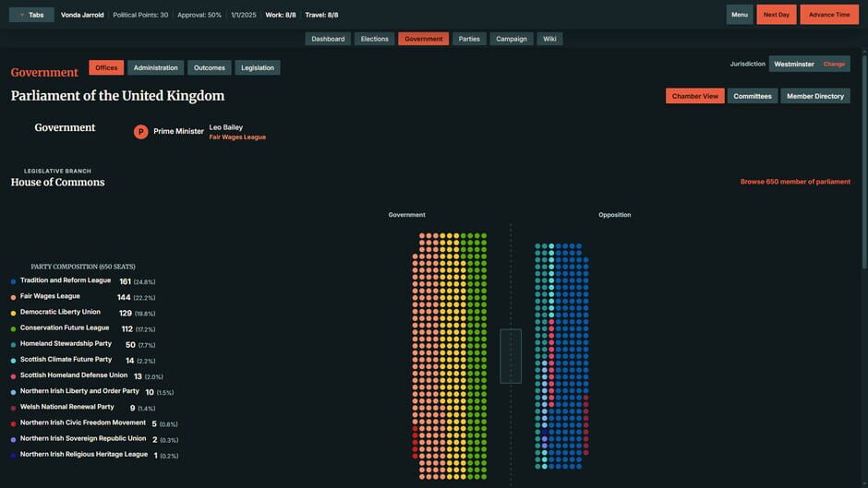
Task: Click the Democratic Liberty Union yellow legend dot
Action: click(x=13, y=313)
